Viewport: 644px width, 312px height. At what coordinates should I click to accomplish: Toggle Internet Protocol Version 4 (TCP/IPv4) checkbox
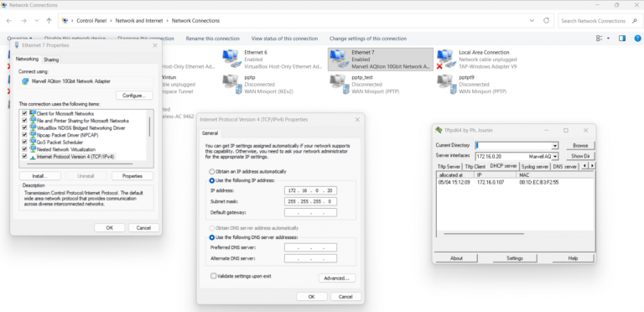coord(24,156)
